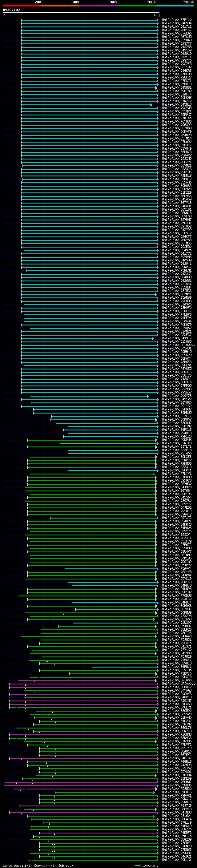Screen dimensions: 197x868
Task: Click UniRef100_Q9FPF1 hit label
Action: [x=176, y=470]
